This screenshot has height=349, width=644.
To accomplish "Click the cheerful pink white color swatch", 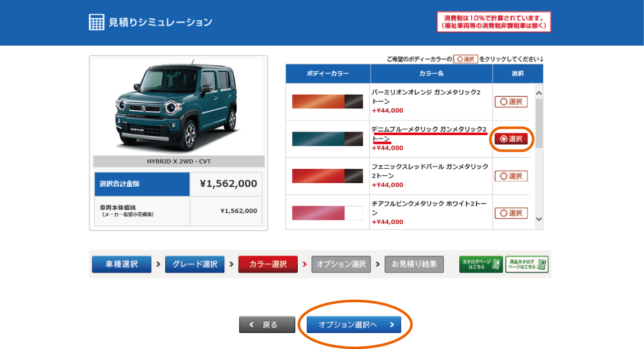I will coord(327,213).
